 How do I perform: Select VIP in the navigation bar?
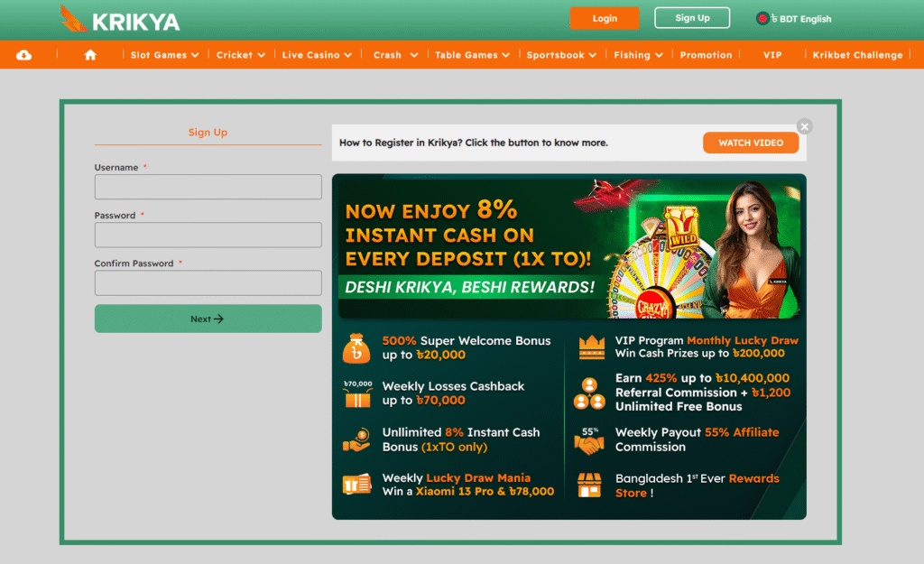click(772, 55)
